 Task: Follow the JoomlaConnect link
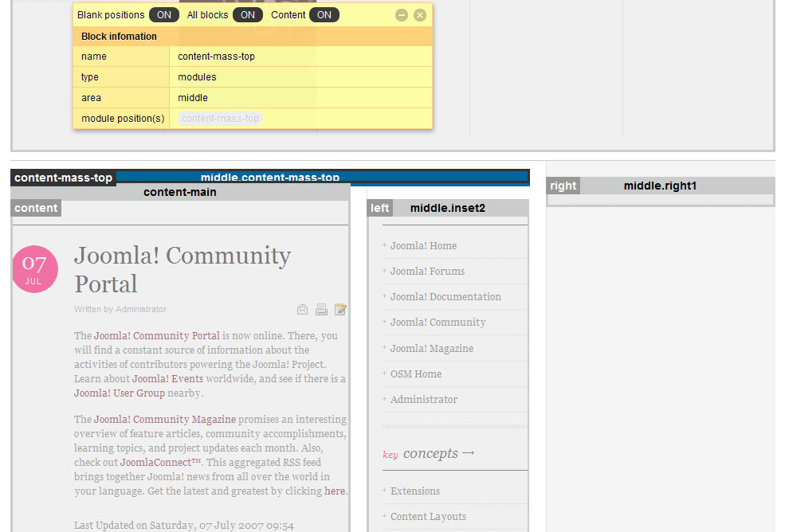tap(160, 463)
